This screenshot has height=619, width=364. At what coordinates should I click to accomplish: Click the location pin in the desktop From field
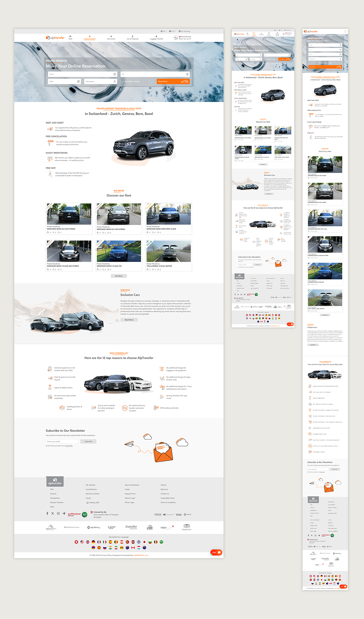coord(114,74)
